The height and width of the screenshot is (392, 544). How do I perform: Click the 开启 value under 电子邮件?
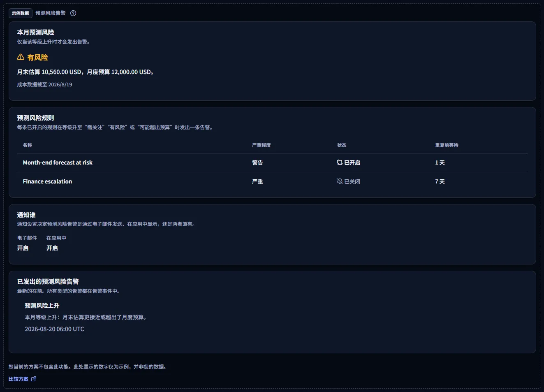(23, 248)
